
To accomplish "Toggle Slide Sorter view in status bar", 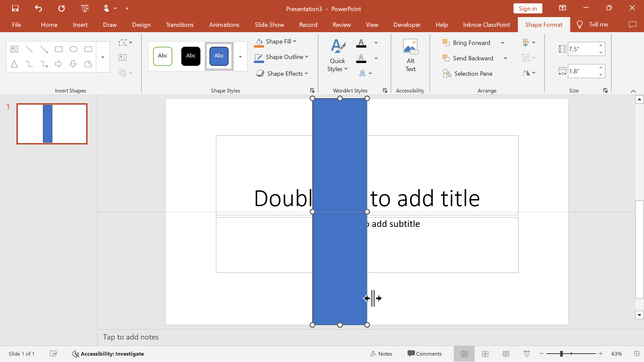I will click(485, 354).
